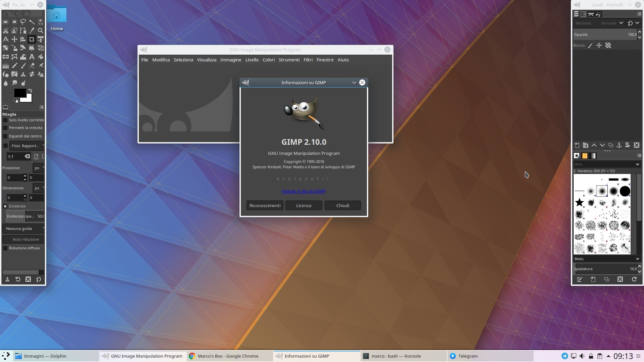Image resolution: width=644 pixels, height=362 pixels.
Task: Select the Scissors Select tool
Action: 6,31
